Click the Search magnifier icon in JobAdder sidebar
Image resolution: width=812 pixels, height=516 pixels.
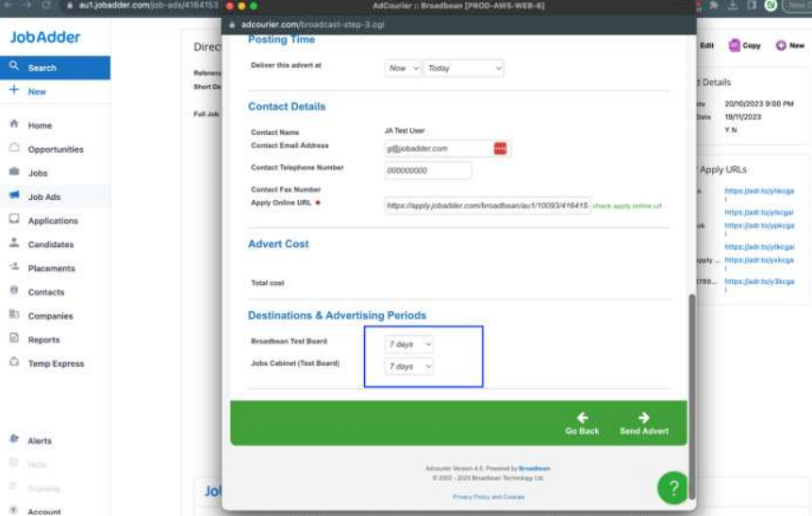pos(14,66)
